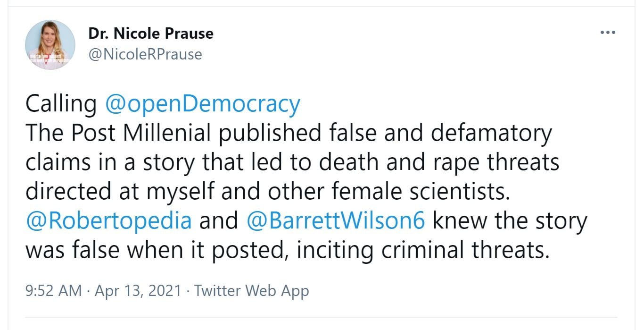
Task: Open the @Robertopedia mention
Action: (x=108, y=221)
